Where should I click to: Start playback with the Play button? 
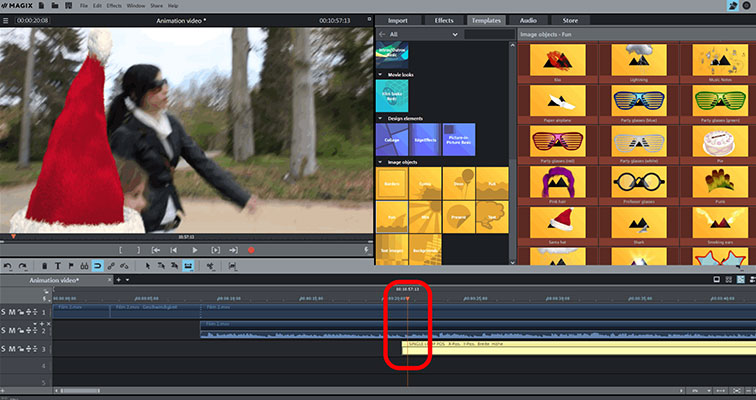pos(195,250)
